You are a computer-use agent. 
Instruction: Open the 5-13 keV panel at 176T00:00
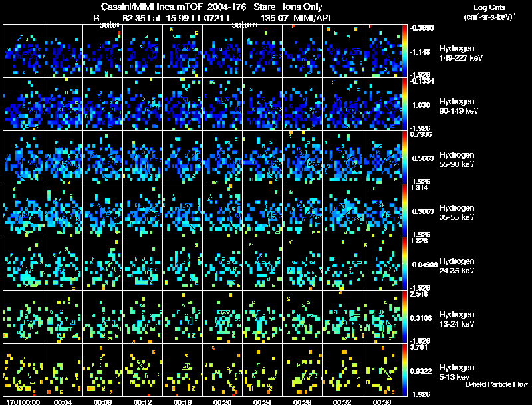(x=23, y=370)
